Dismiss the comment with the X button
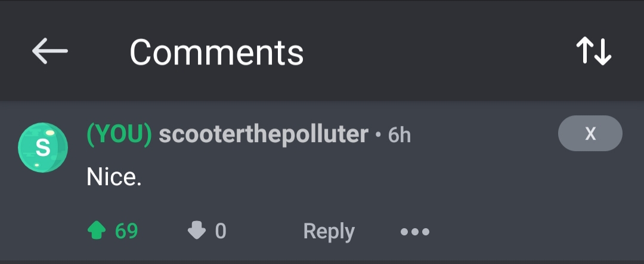The image size is (644, 264). pos(590,133)
